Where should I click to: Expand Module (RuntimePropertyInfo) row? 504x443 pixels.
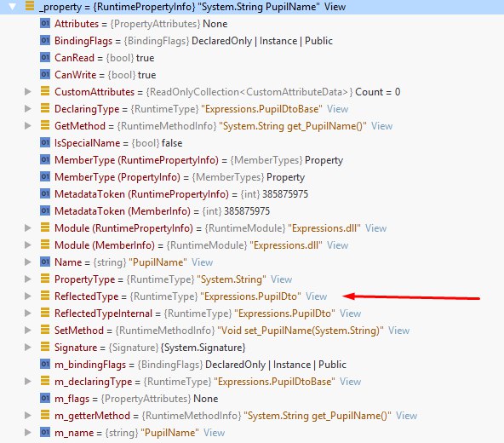coord(28,228)
